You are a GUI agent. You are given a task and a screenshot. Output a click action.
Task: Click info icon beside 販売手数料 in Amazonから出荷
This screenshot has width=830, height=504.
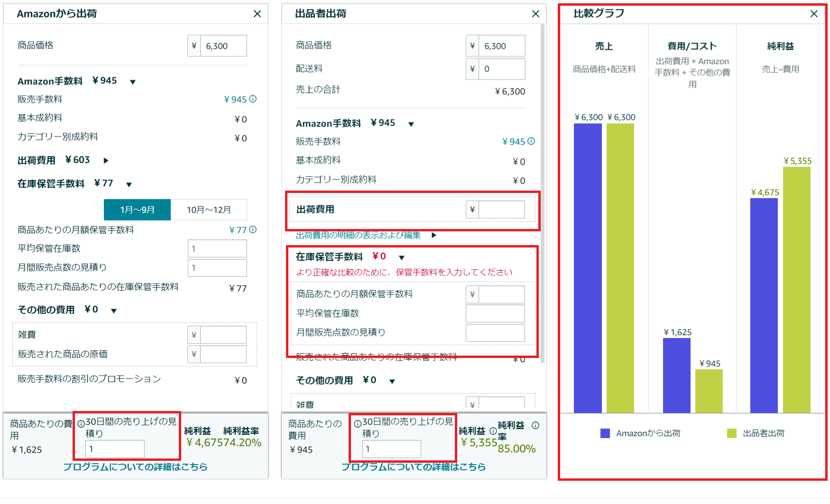(253, 99)
